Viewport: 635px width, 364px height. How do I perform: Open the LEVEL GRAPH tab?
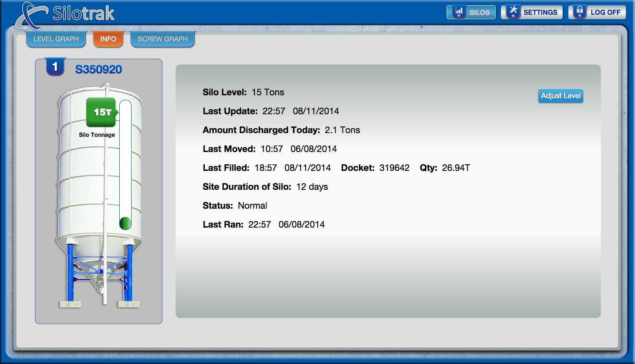(56, 39)
